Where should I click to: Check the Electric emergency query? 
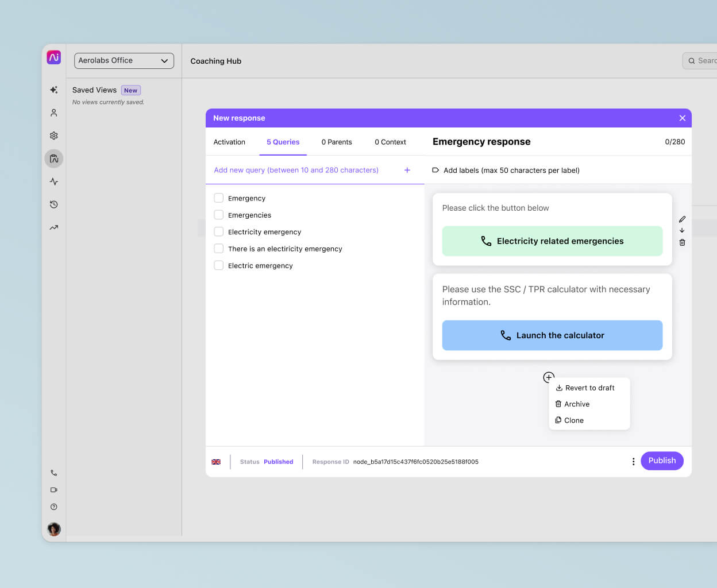coord(218,265)
